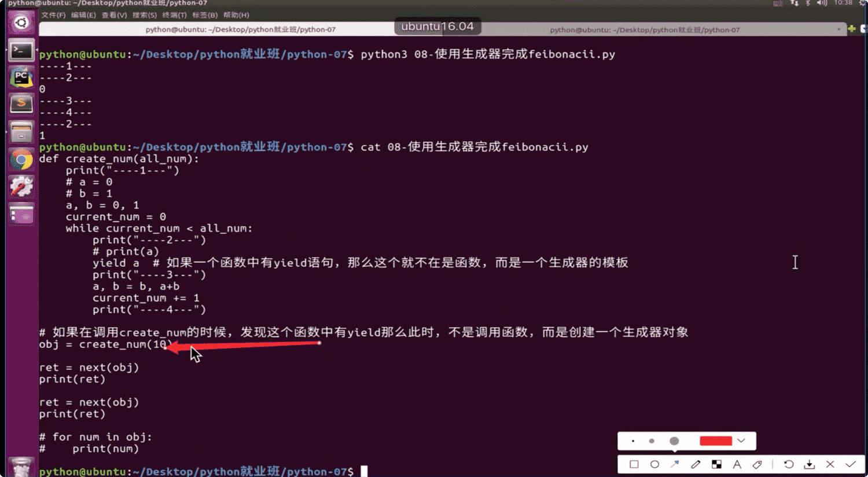This screenshot has width=868, height=477.
Task: Cancel the screenshot with X icon
Action: point(830,464)
